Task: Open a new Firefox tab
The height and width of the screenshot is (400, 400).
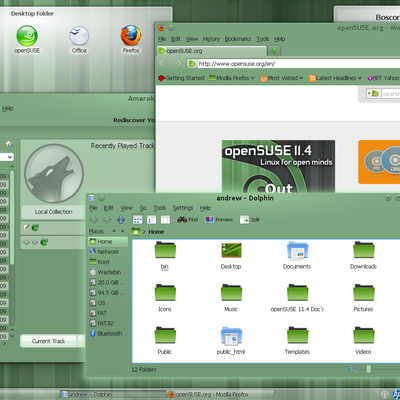Action: (x=274, y=51)
